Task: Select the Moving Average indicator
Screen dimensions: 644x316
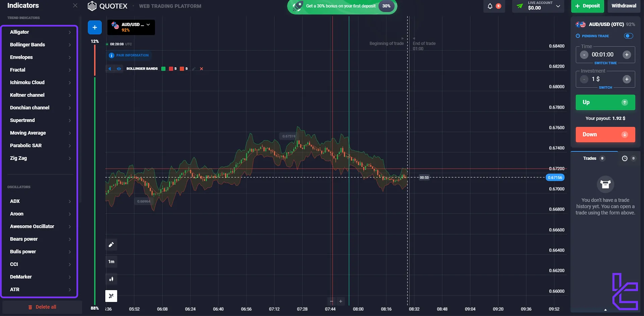Action: (40, 133)
